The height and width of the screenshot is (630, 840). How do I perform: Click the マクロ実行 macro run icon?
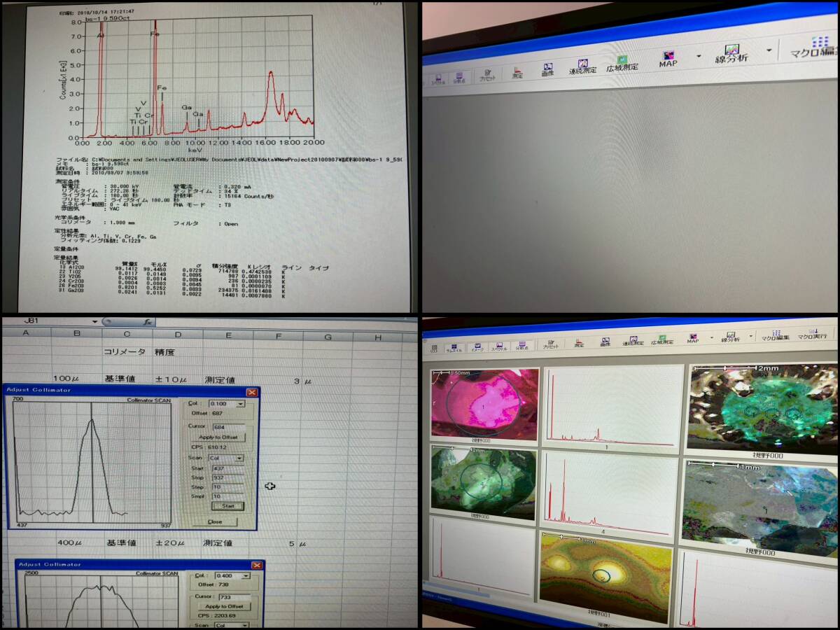[x=812, y=335]
